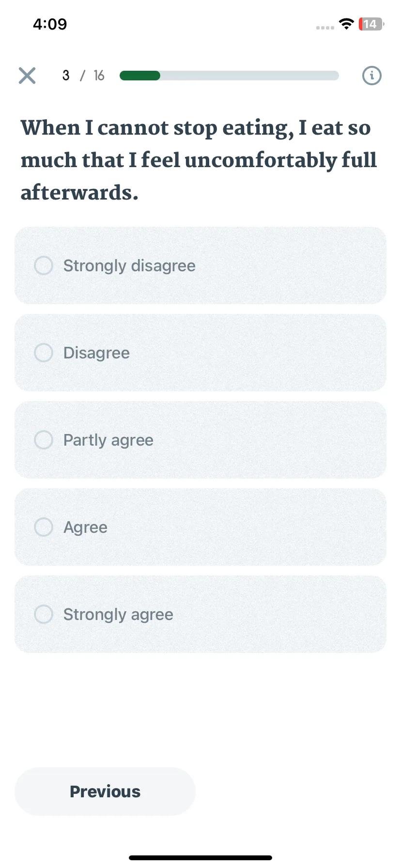Pick the Agree answer option
This screenshot has height=868, width=401.
click(x=200, y=527)
